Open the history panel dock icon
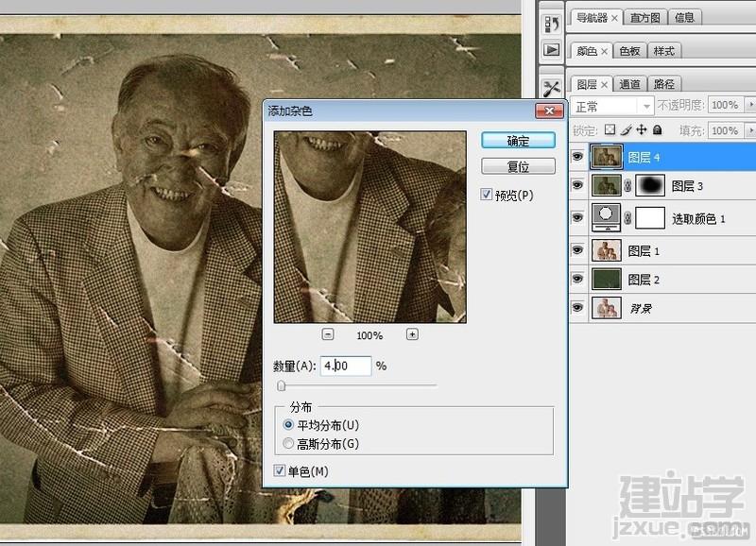The image size is (756, 546). (551, 25)
